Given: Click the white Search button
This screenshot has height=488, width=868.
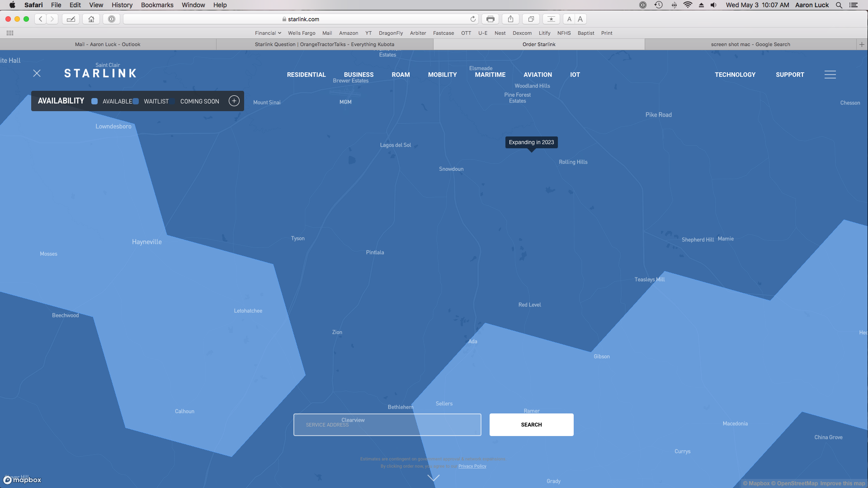Looking at the screenshot, I should pyautogui.click(x=531, y=425).
